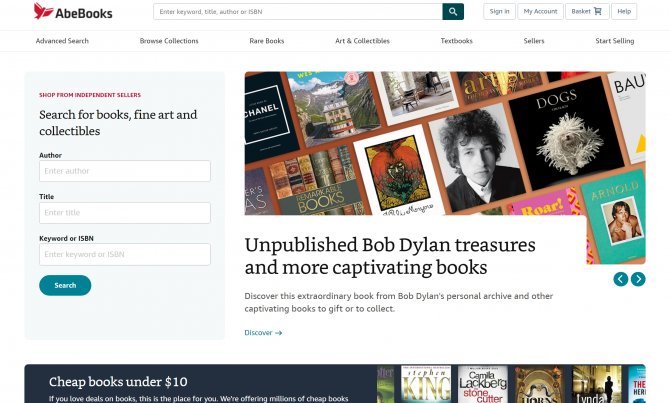Click the Help button
Viewport: 670px width, 403px height.
click(x=624, y=12)
